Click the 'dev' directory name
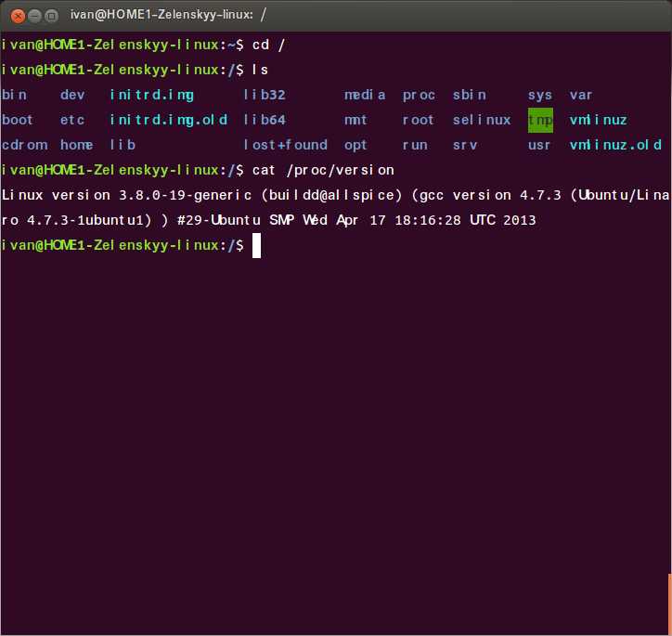The image size is (672, 636). pos(72,95)
